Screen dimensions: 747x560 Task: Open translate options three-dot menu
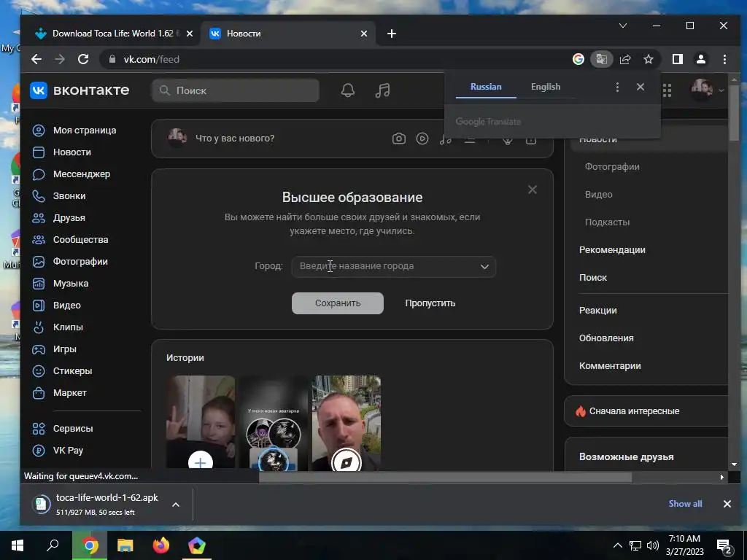coord(617,87)
